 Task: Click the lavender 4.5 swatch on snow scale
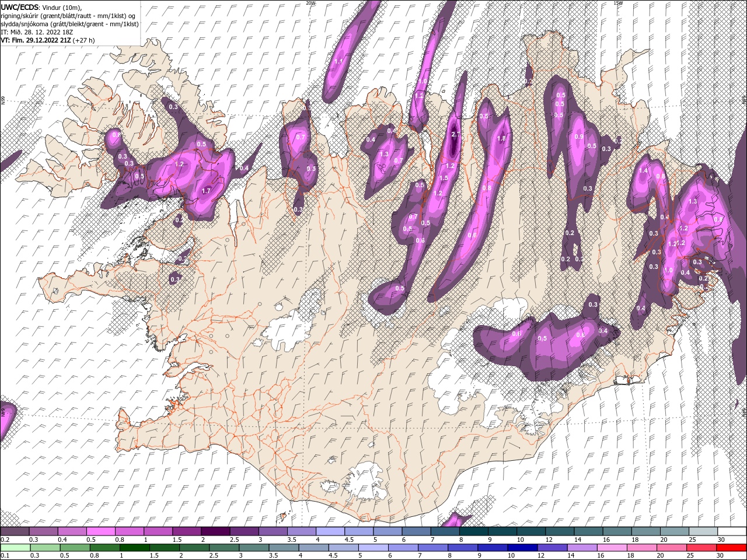(359, 531)
